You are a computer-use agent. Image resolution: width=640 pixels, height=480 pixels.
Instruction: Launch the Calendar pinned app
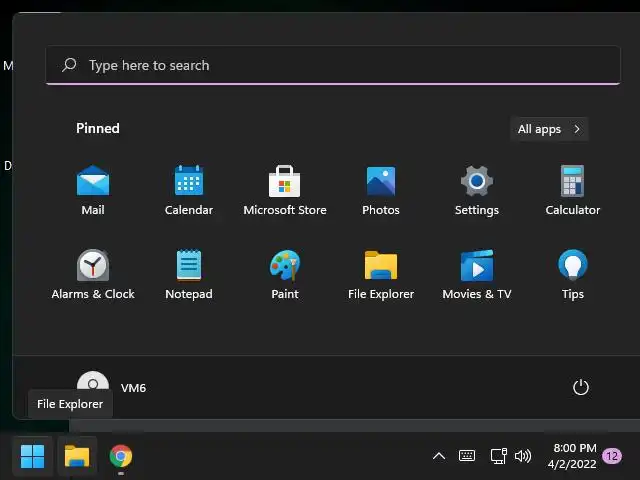tap(189, 190)
